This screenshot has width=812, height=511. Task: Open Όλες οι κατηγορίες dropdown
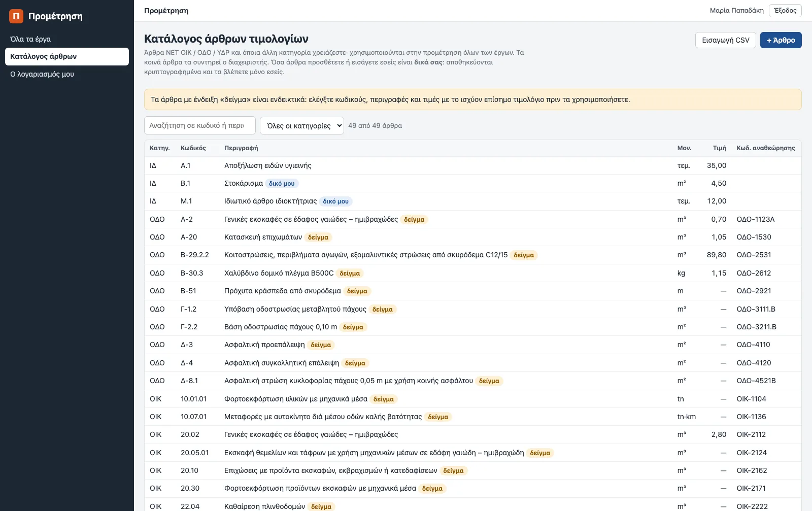(x=302, y=125)
